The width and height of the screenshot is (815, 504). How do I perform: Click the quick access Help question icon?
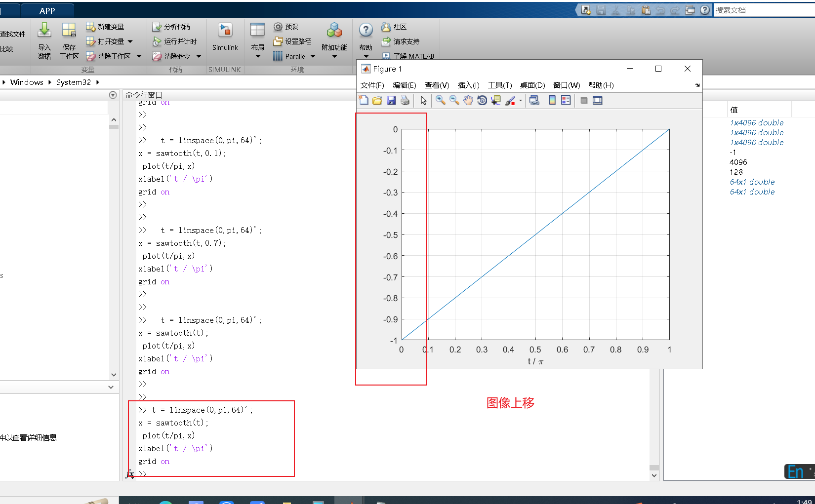705,10
